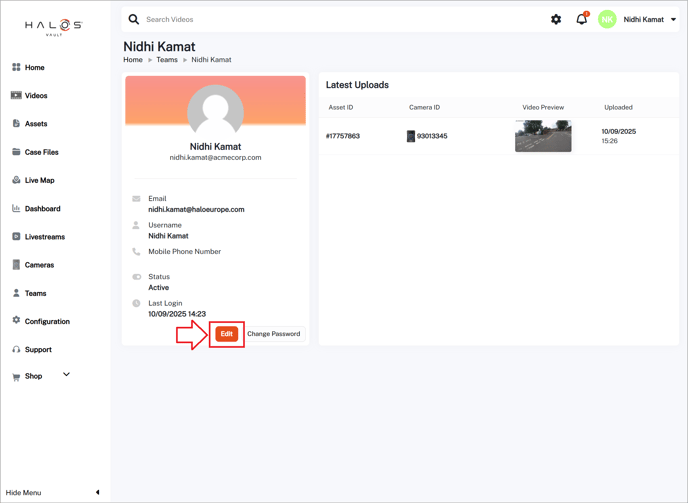This screenshot has width=688, height=503.
Task: Focus the Search Videos field
Action: coord(300,19)
